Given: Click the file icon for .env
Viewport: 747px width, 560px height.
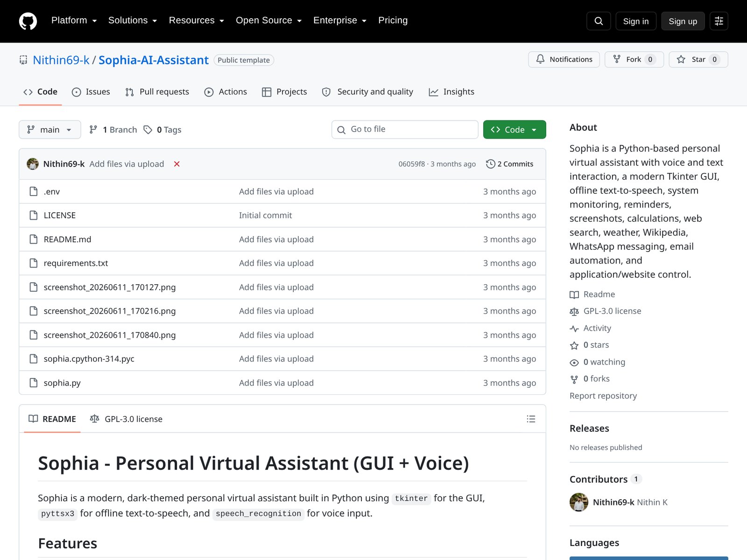Looking at the screenshot, I should click(34, 191).
